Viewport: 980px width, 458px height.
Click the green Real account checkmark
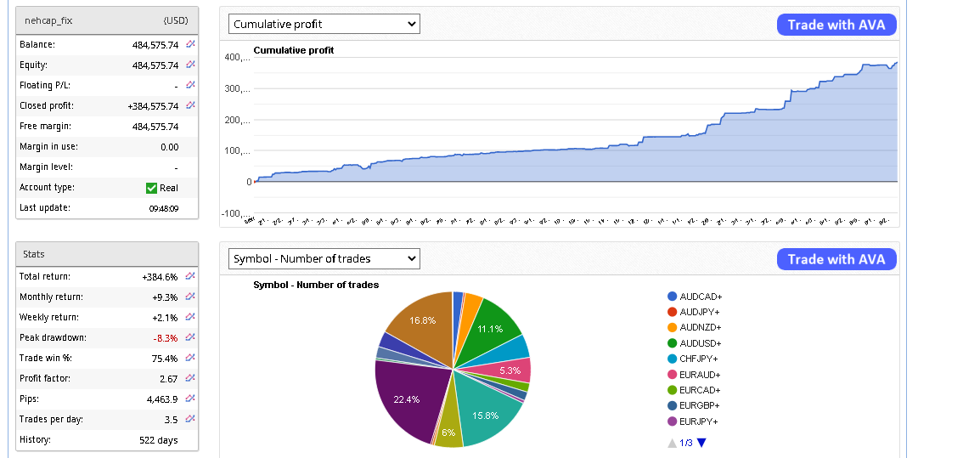pos(151,188)
